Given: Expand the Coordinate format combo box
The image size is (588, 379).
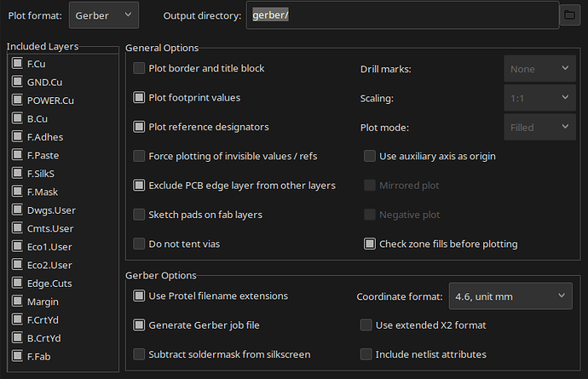Looking at the screenshot, I should coord(510,296).
